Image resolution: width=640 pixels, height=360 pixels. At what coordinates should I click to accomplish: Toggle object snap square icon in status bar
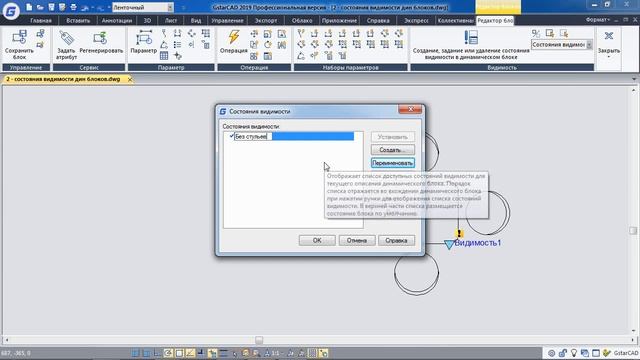click(179, 353)
